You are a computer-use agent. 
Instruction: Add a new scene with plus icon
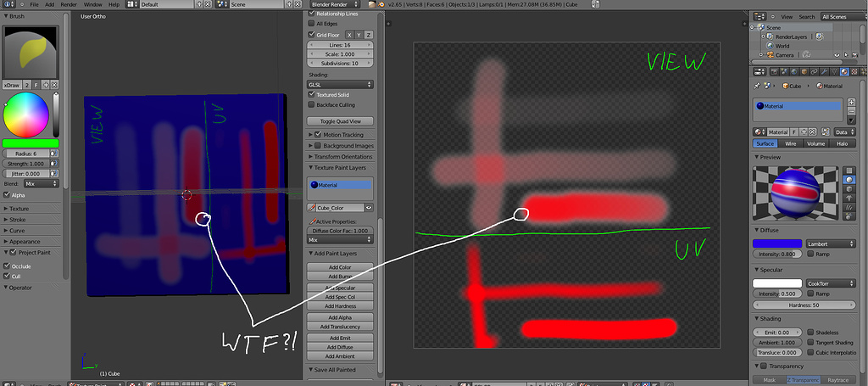[x=289, y=4]
